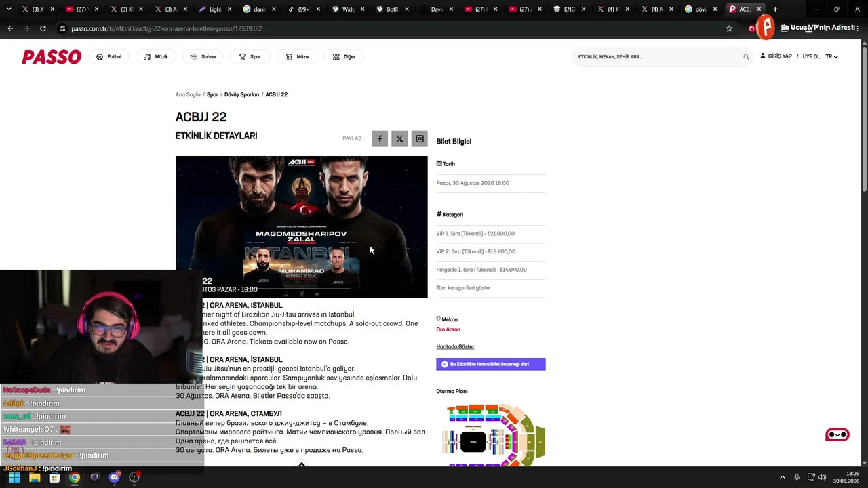The height and width of the screenshot is (488, 868).
Task: Go to Ana Sayfa breadcrumb
Action: (x=188, y=95)
